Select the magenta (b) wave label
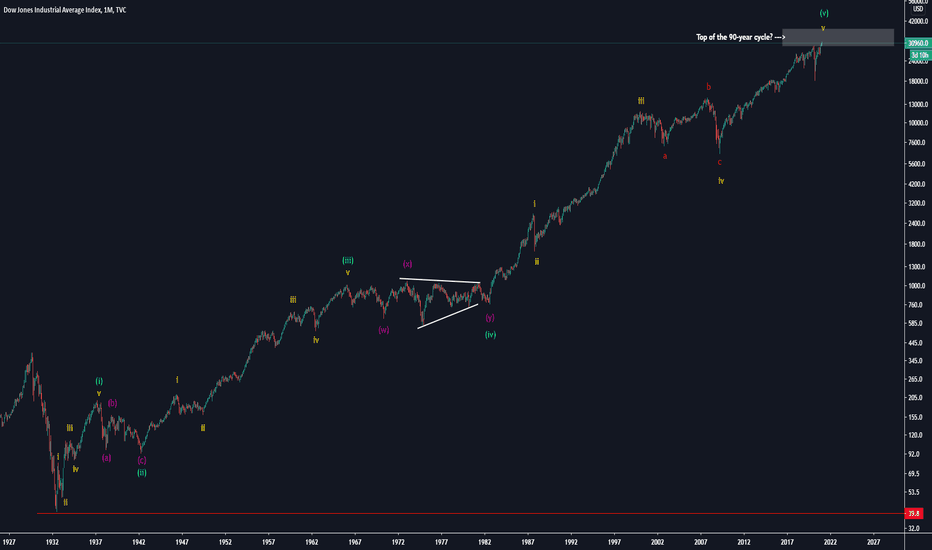The image size is (932, 550). click(112, 403)
